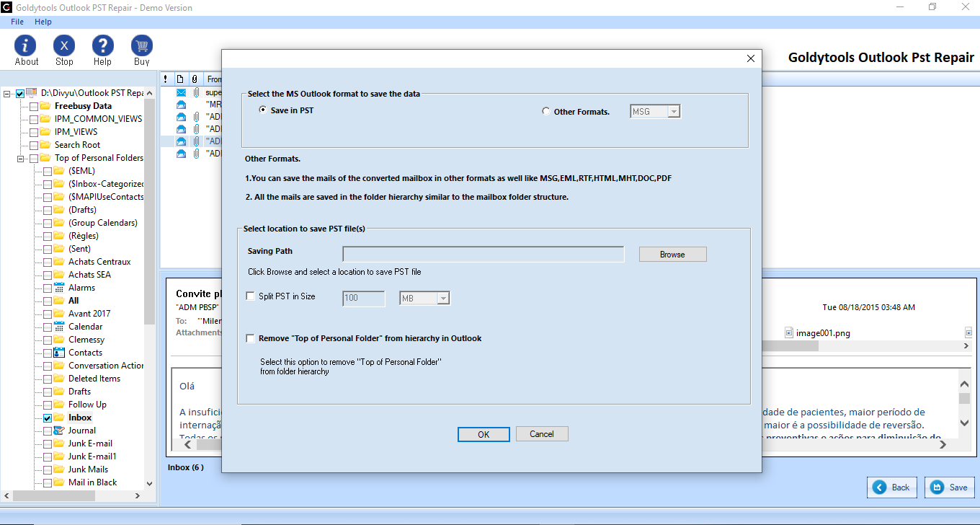Click the tree panel scroll-down arrow

(149, 484)
